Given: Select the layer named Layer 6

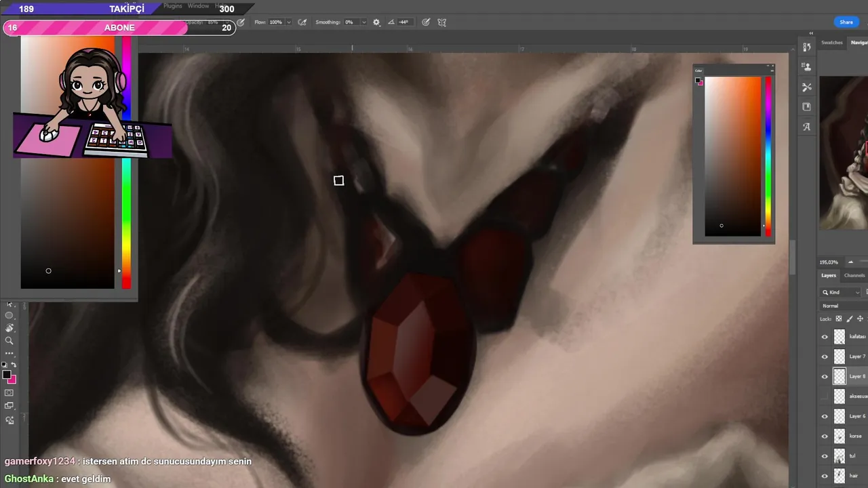Looking at the screenshot, I should point(857,416).
